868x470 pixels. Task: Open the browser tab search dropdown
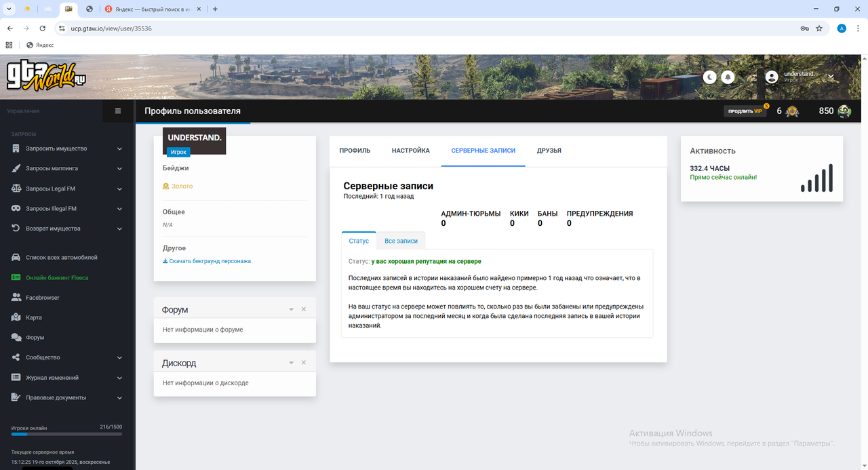pyautogui.click(x=9, y=9)
